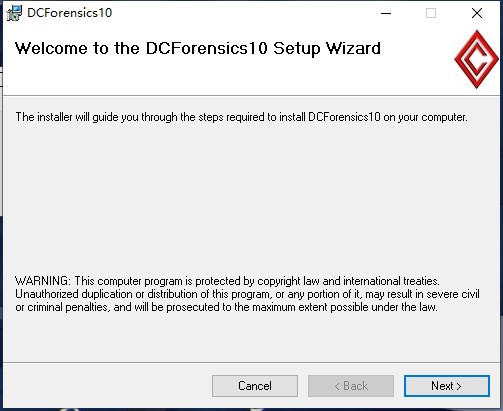This screenshot has height=411, width=503.
Task: Click the criminal penalties text line
Action: [226, 307]
